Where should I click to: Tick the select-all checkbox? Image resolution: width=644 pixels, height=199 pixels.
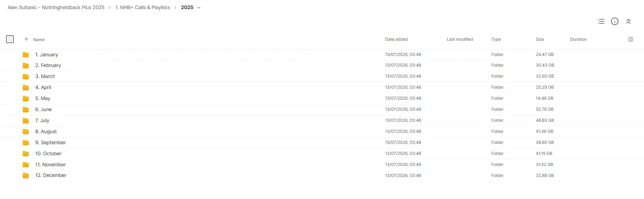tap(10, 39)
